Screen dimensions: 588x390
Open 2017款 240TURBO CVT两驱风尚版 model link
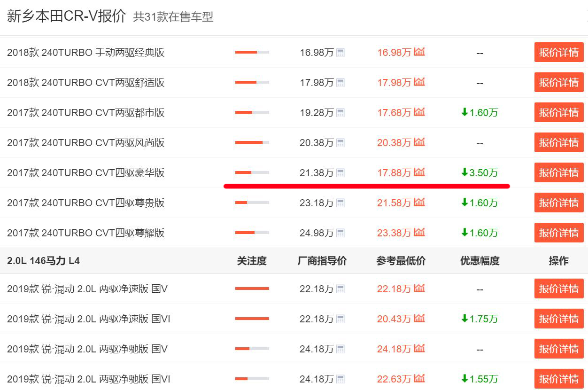(86, 143)
